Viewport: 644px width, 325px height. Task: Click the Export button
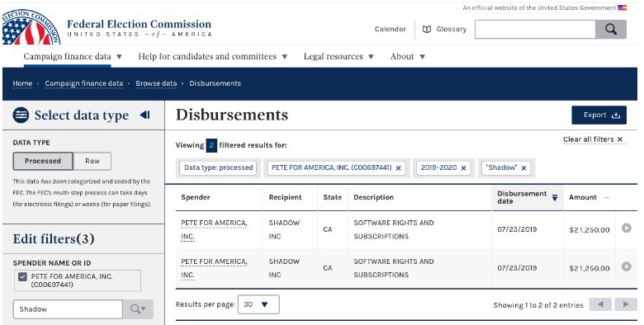coord(599,115)
